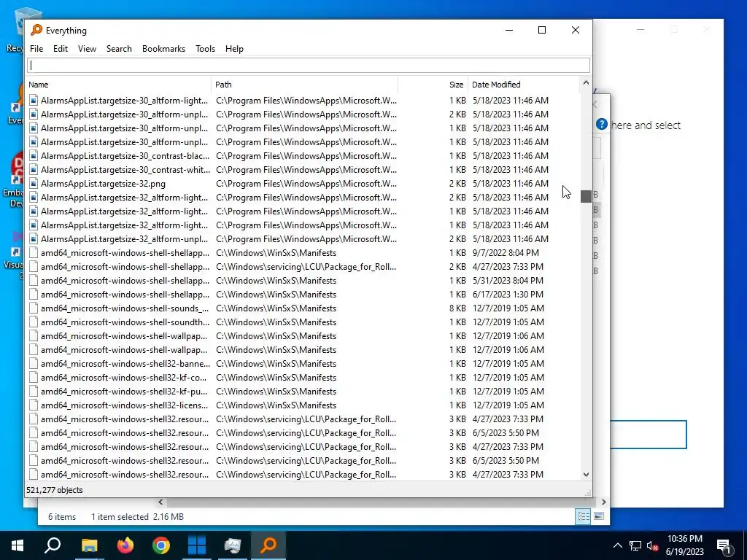Click the 6/17/2023 1:30 PM date cell

[x=508, y=295]
